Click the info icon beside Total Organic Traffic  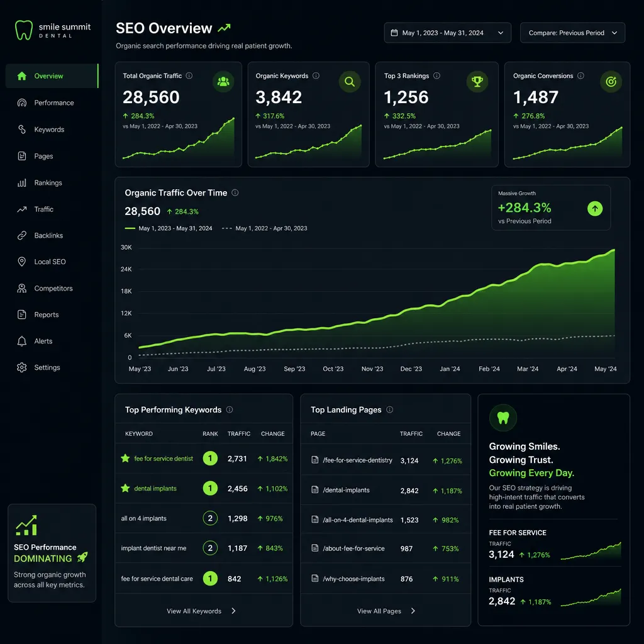pos(189,75)
